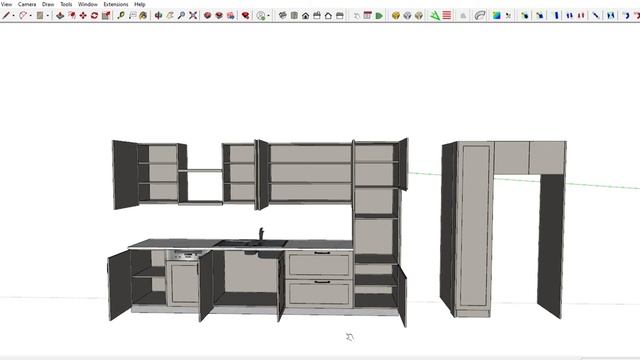Click the Zoom Extents icon
This screenshot has height=360, width=640.
pos(193,16)
